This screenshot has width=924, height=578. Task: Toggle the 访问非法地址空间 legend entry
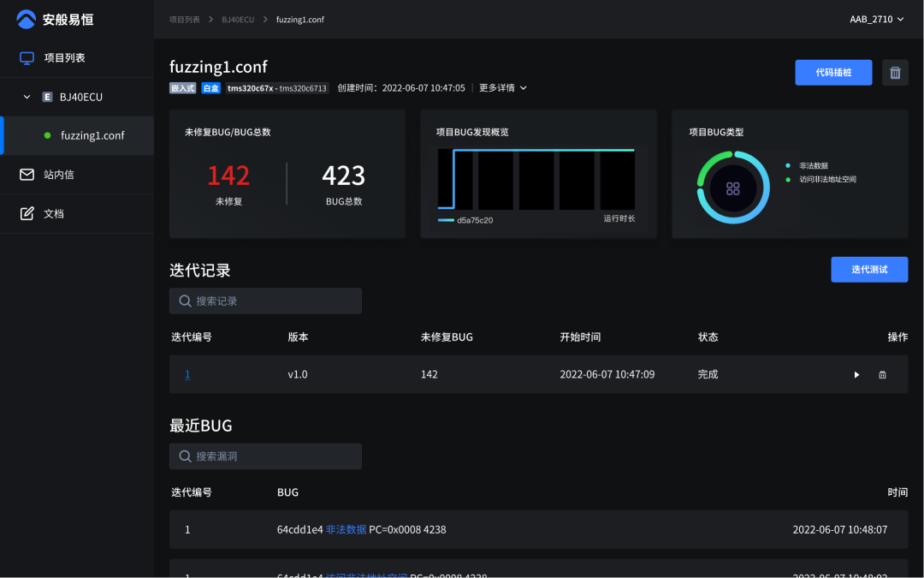tap(826, 180)
